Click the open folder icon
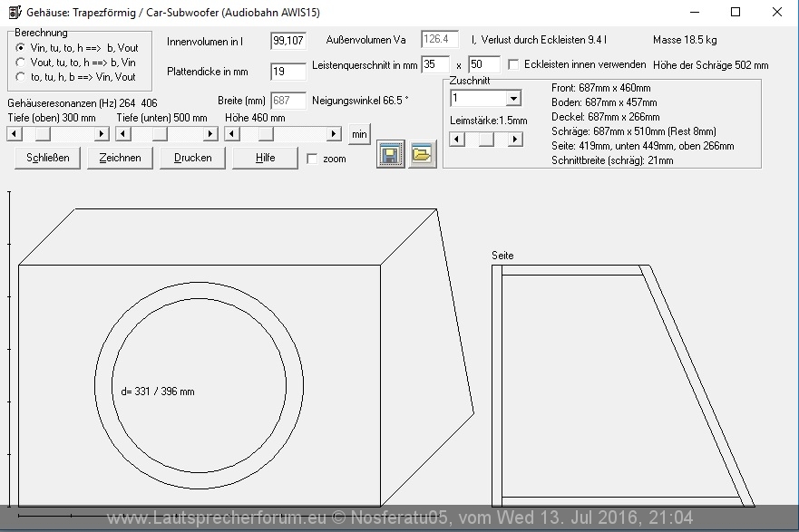 click(422, 155)
